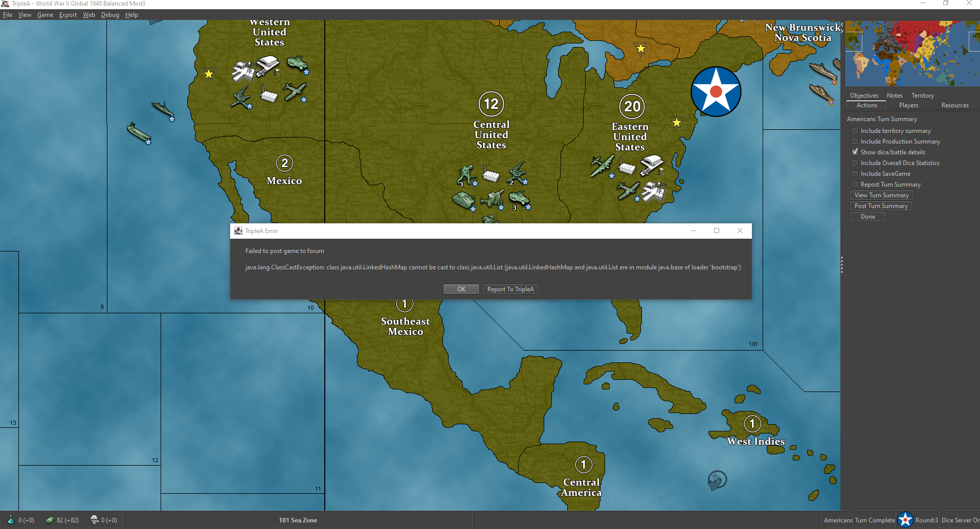This screenshot has width=980, height=529.
Task: Click the Eastern United States victory star
Action: point(676,122)
